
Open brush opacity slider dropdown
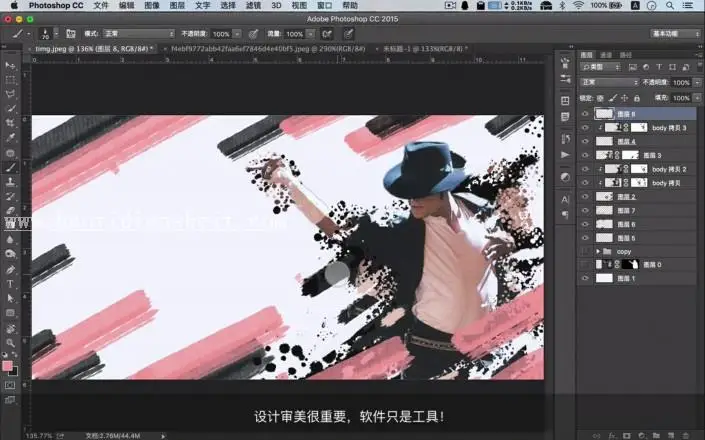coord(237,34)
